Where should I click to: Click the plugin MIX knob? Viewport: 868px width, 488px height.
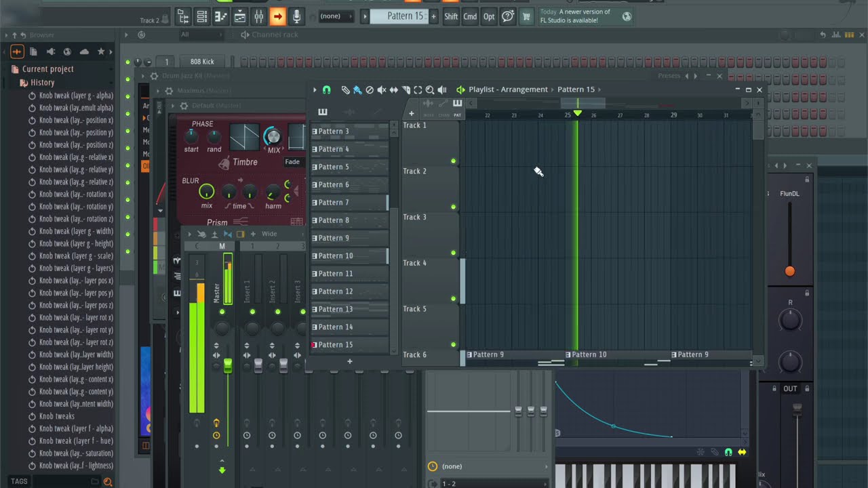273,136
